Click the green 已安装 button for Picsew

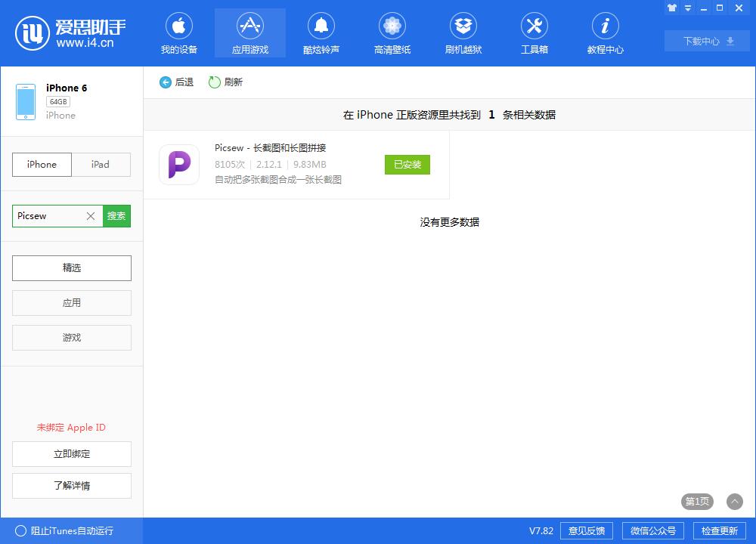point(407,164)
